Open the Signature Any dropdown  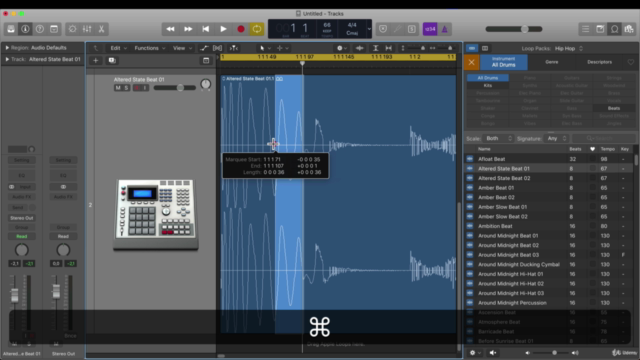tap(556, 139)
